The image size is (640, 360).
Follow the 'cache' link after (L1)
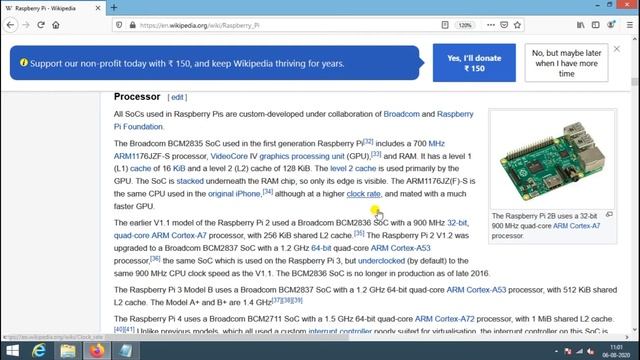click(140, 168)
